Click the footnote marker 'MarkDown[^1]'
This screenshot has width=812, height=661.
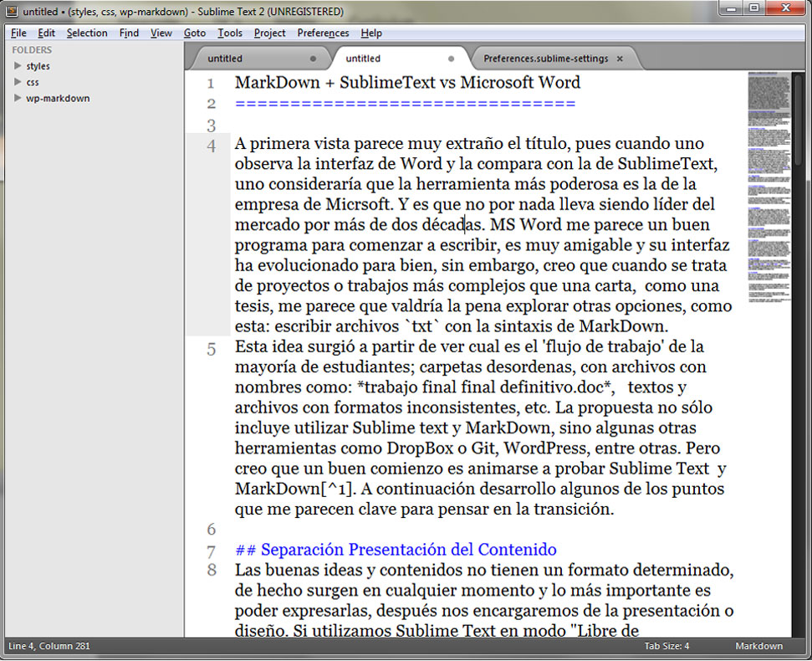click(294, 489)
